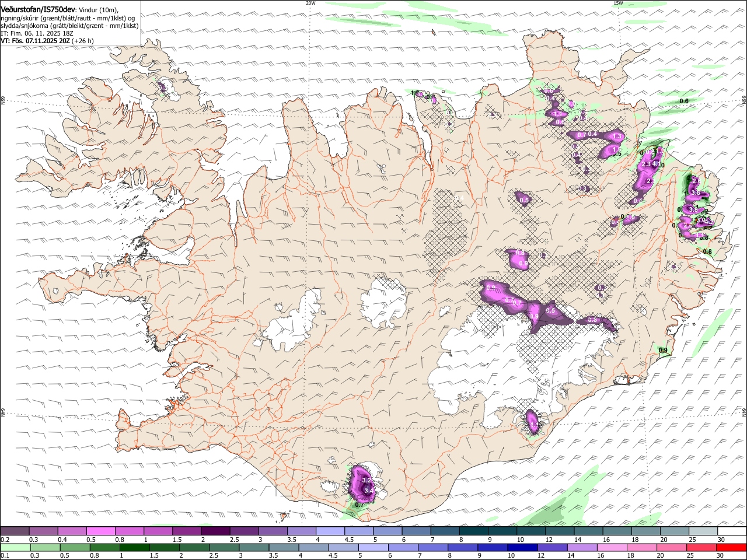Click the valid time "VT: Fös. 07.11.2025 20Z"
Screen dimensions: 747x560
point(35,41)
